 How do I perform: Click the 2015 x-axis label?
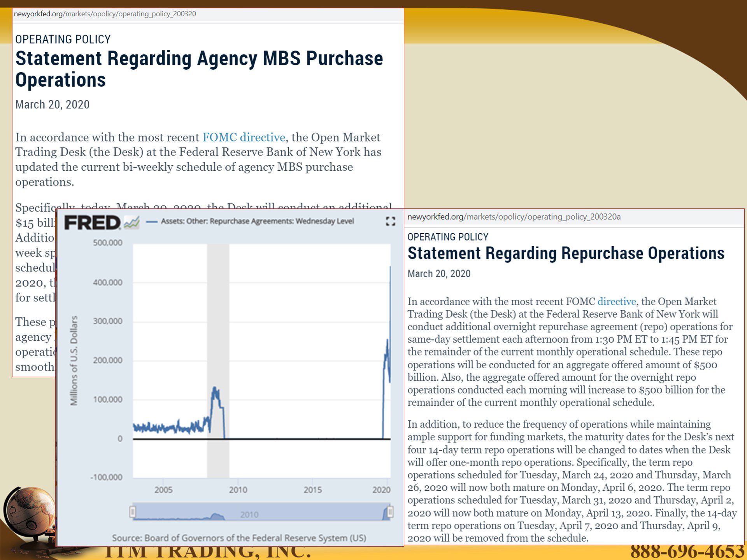point(313,490)
